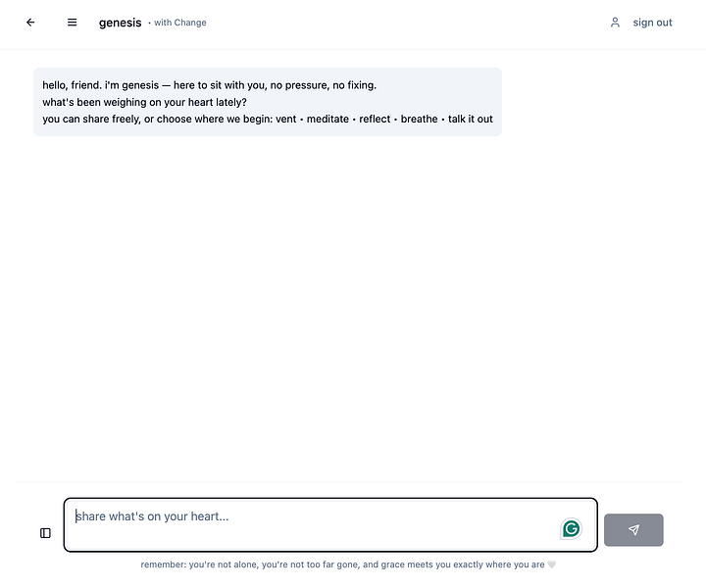Click the genesis title in the header
Screen dimensions: 706x588
121,23
